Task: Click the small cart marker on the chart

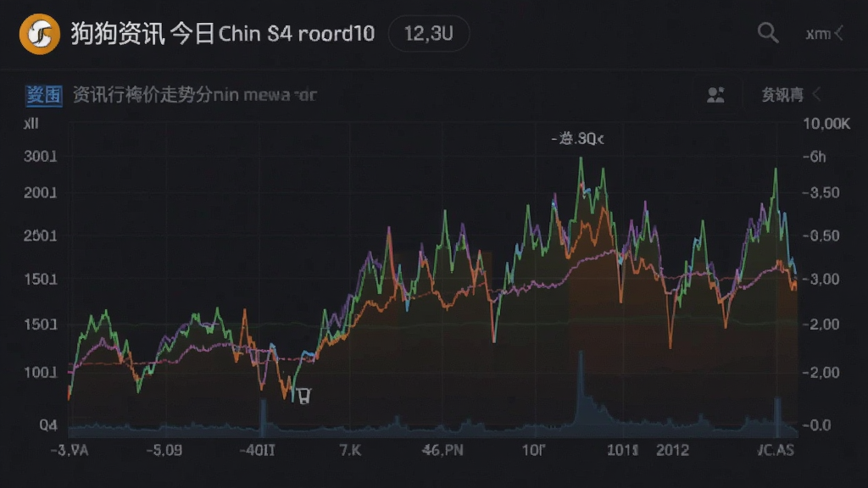Action: point(303,395)
